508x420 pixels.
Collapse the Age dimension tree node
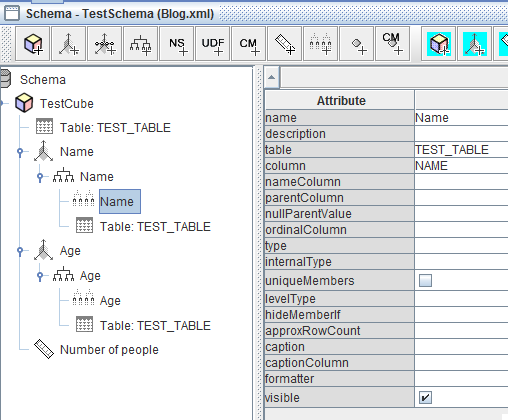tap(20, 251)
